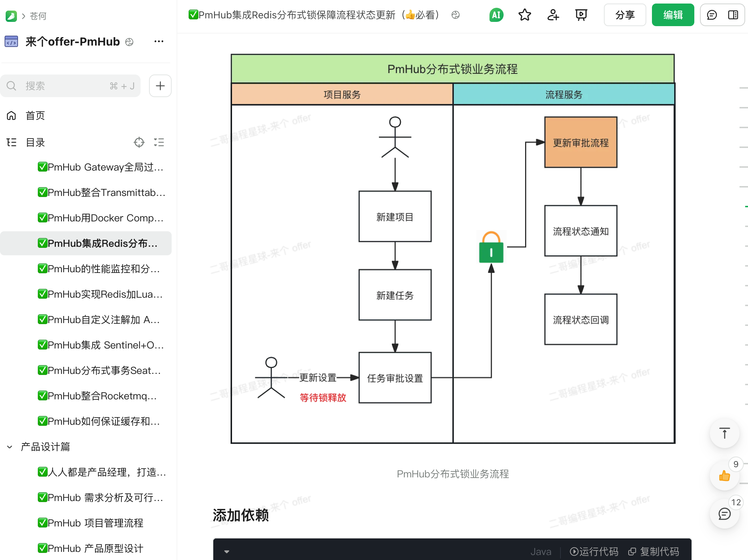Click the 分享 share button
Viewport: 748px width, 560px height.
[624, 15]
